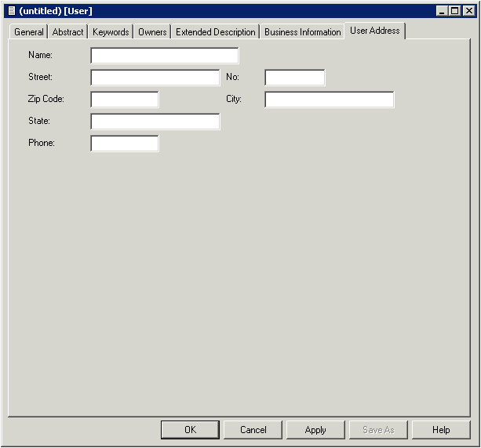Go to the Owners tab
The height and width of the screenshot is (448, 481).
152,32
